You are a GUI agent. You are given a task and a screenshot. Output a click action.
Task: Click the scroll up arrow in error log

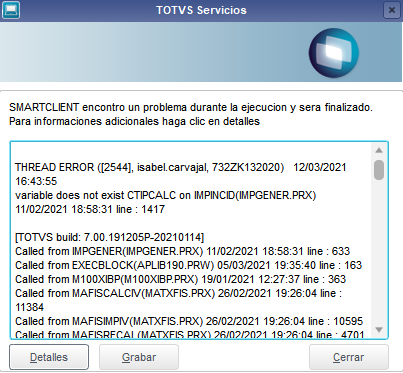(379, 150)
